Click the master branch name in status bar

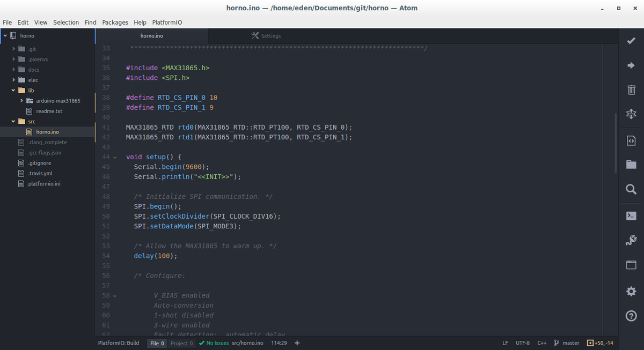pyautogui.click(x=571, y=343)
